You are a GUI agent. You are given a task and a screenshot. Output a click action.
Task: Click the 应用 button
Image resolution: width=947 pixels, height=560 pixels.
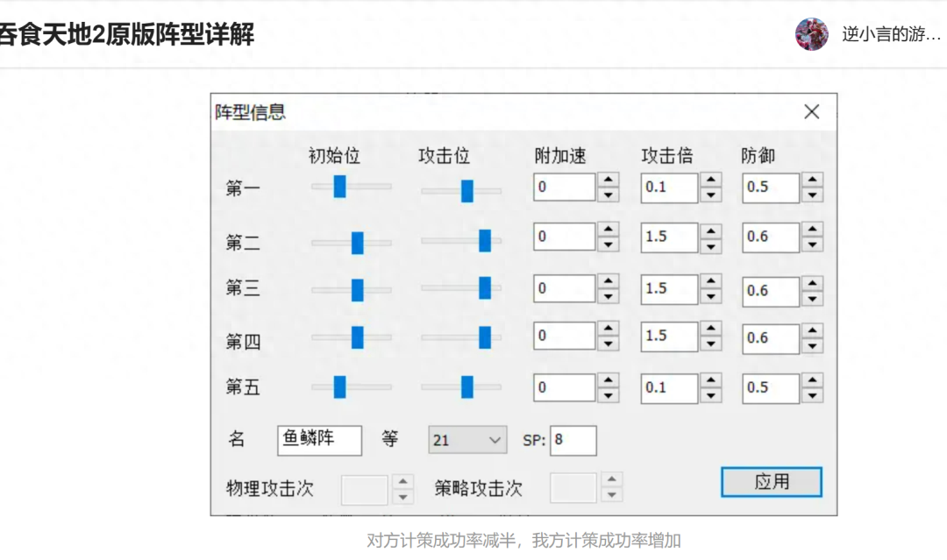[772, 481]
